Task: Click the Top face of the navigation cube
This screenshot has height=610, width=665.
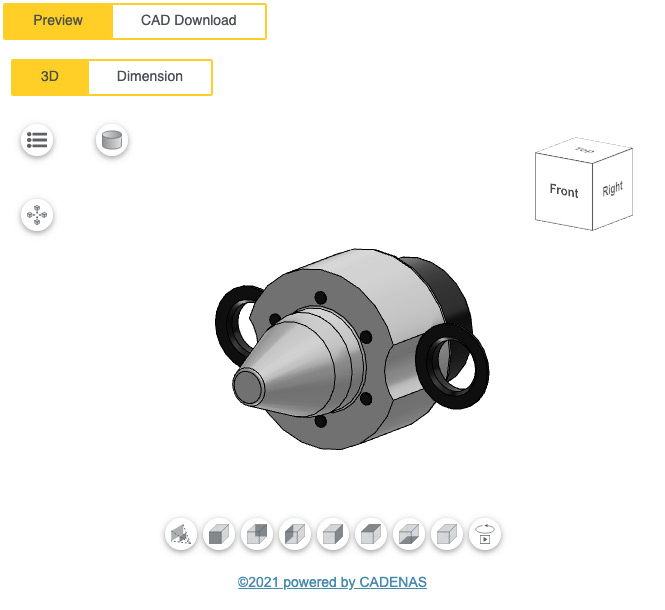Action: click(584, 150)
